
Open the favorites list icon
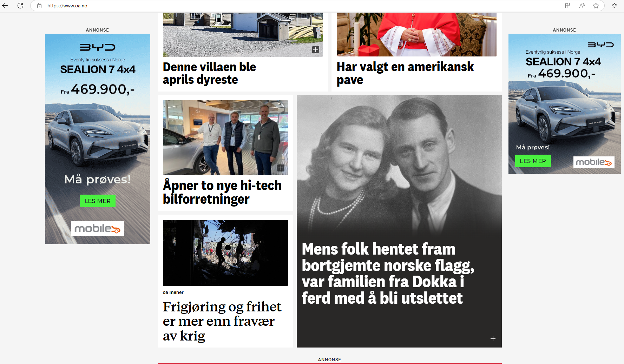coord(615,6)
